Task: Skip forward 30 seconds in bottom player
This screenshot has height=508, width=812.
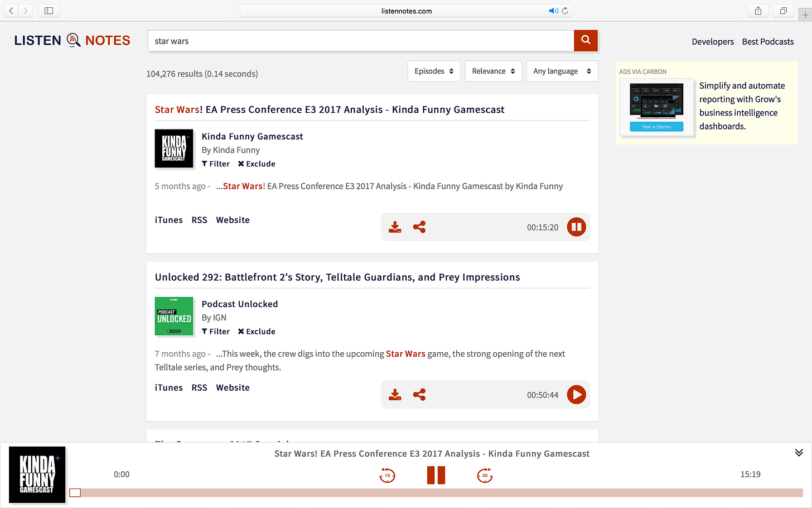Action: coord(485,476)
